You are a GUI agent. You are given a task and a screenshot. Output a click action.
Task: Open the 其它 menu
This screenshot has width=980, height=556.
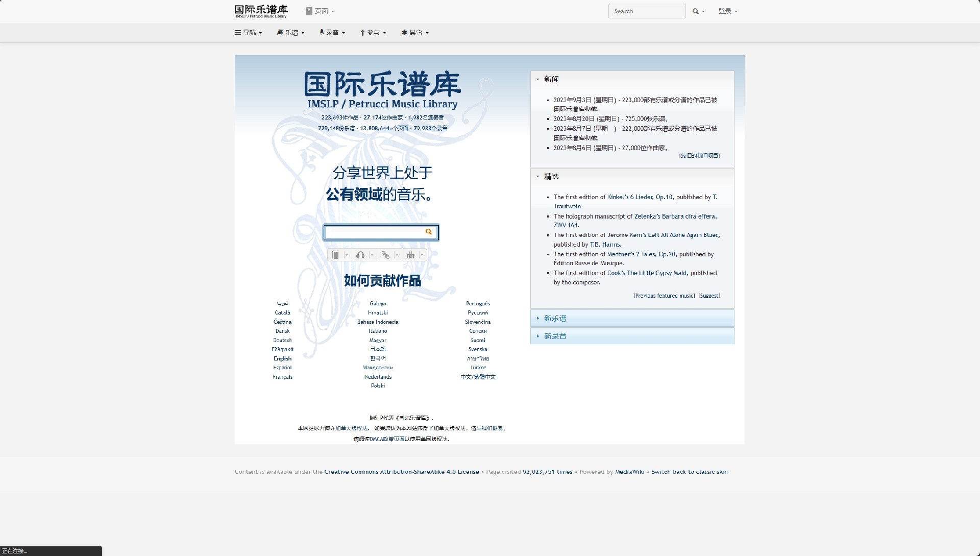click(x=414, y=32)
